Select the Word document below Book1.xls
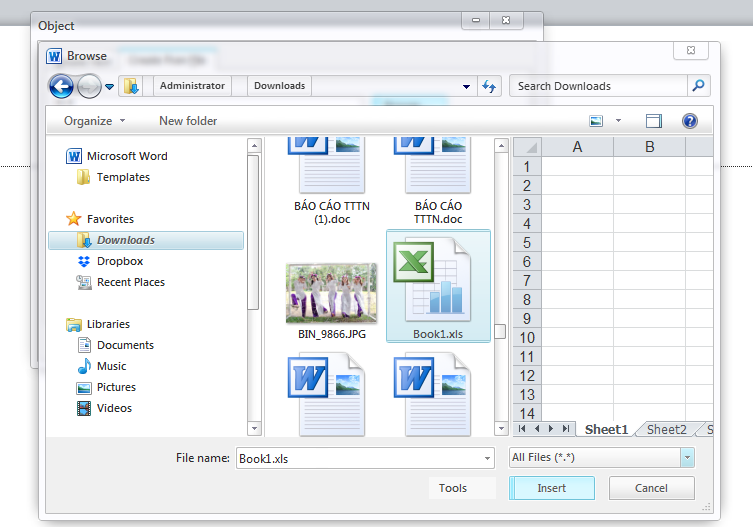The width and height of the screenshot is (753, 527). [x=433, y=395]
